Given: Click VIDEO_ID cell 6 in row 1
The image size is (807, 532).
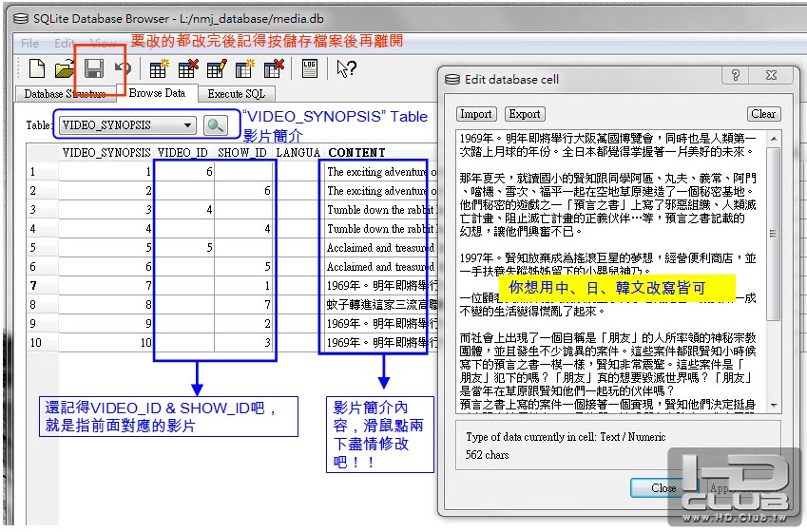Looking at the screenshot, I should click(184, 172).
